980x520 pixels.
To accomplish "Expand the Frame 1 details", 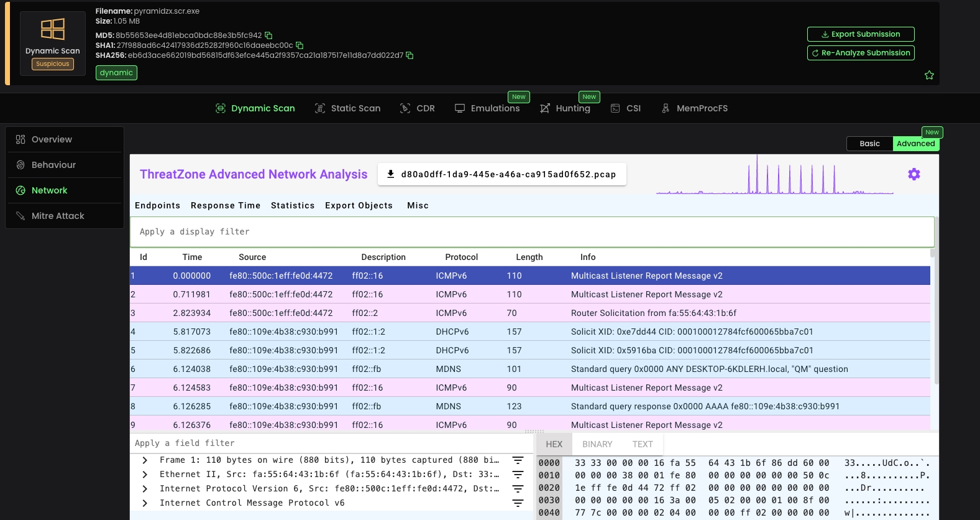I will [145, 460].
